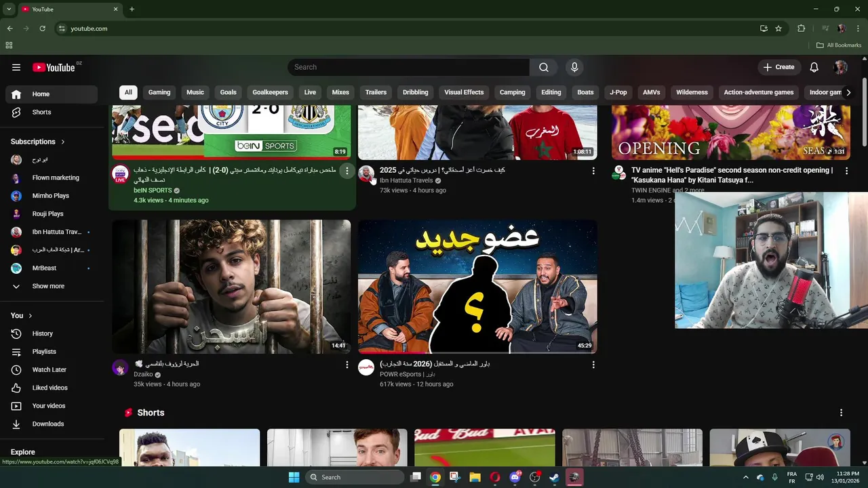
Task: Open options for the Hell's Paradise video
Action: (x=846, y=171)
